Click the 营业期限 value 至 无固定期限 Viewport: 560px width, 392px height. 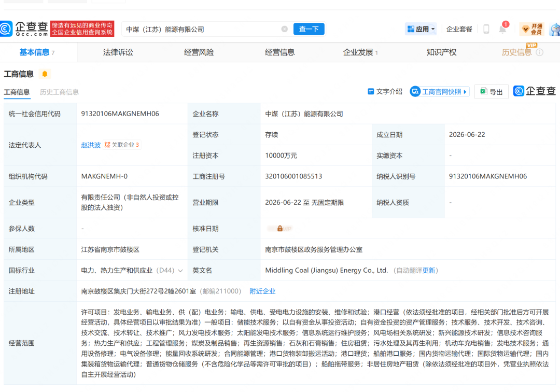(305, 202)
